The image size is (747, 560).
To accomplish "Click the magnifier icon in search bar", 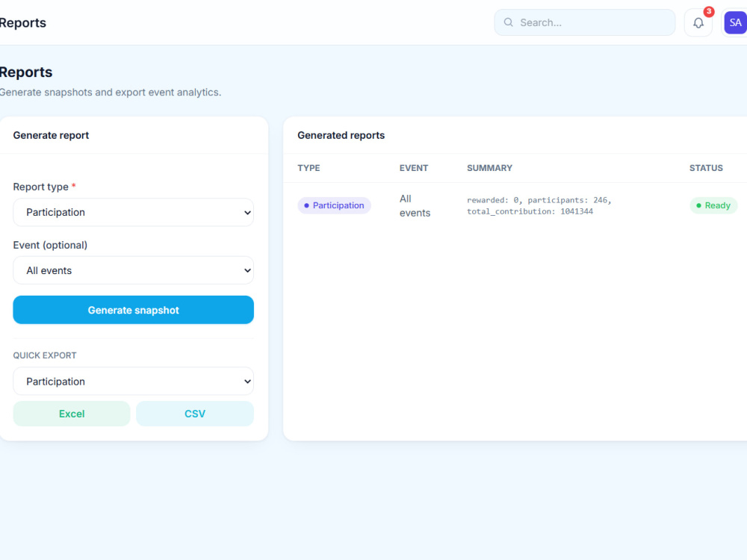I will (508, 22).
